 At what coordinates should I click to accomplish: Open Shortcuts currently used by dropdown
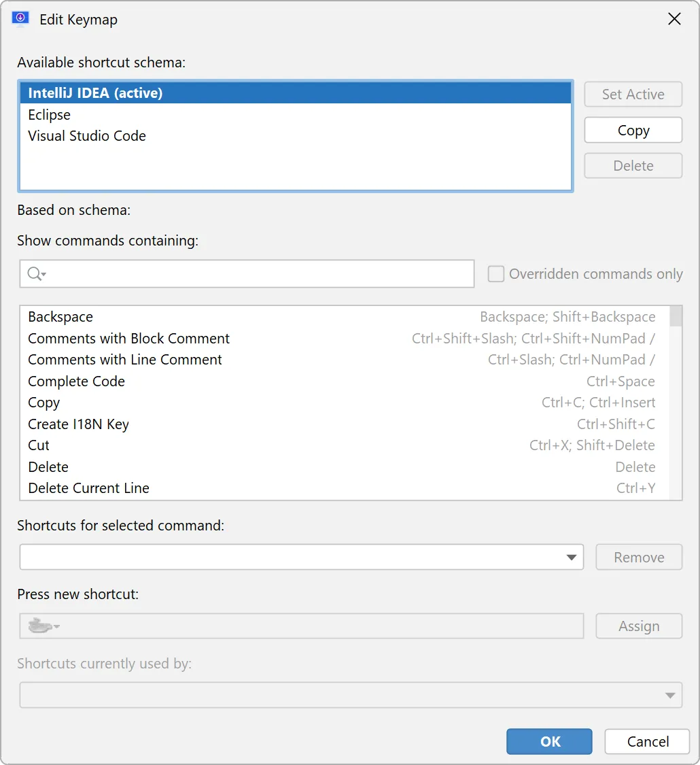[670, 695]
